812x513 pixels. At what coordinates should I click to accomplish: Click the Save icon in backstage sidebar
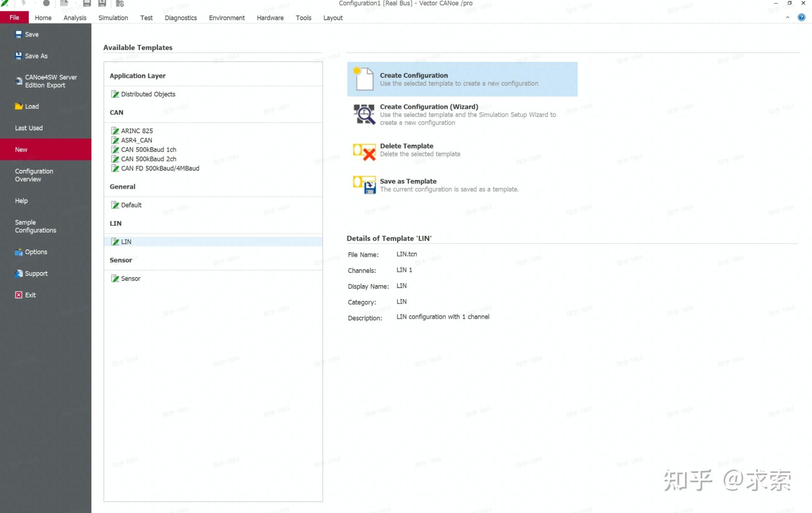tap(19, 34)
